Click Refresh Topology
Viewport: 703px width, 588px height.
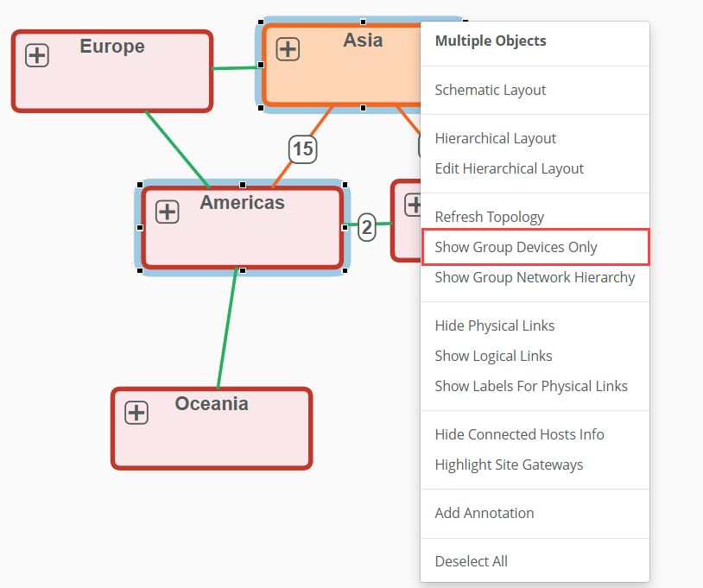tap(489, 217)
